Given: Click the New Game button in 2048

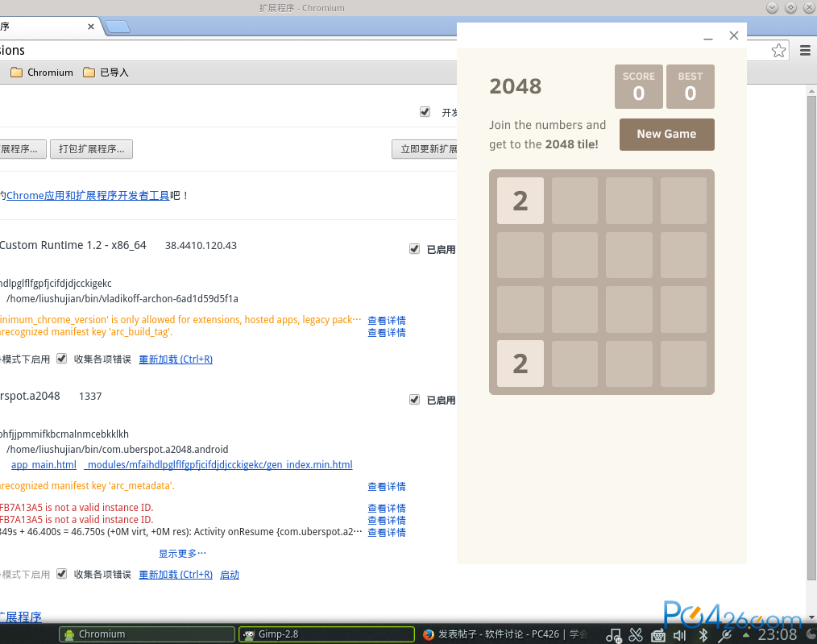Looking at the screenshot, I should 666,135.
